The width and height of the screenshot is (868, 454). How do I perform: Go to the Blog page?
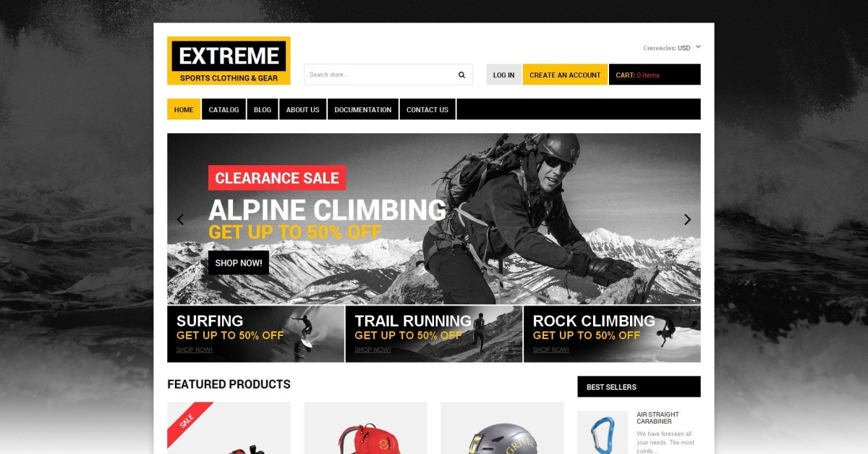coord(263,109)
